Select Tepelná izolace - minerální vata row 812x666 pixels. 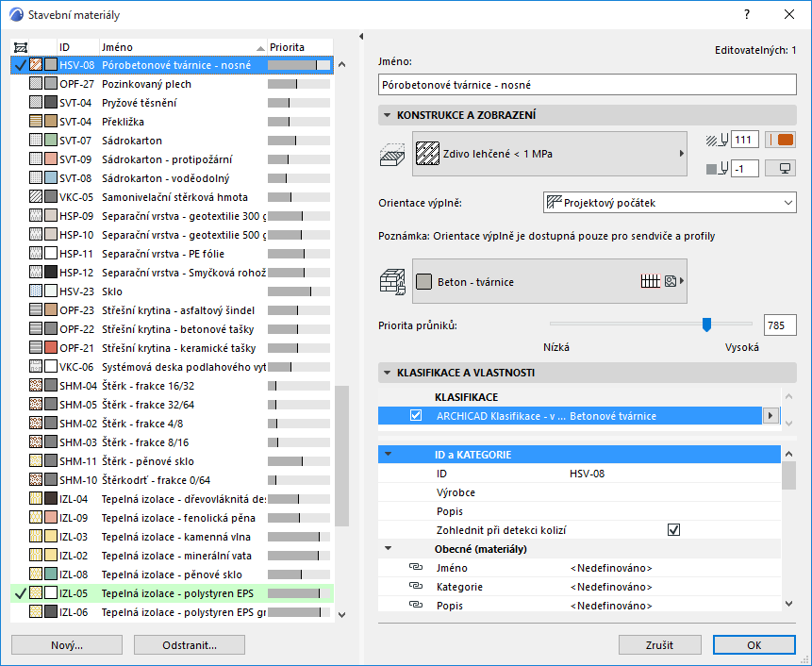point(172,556)
